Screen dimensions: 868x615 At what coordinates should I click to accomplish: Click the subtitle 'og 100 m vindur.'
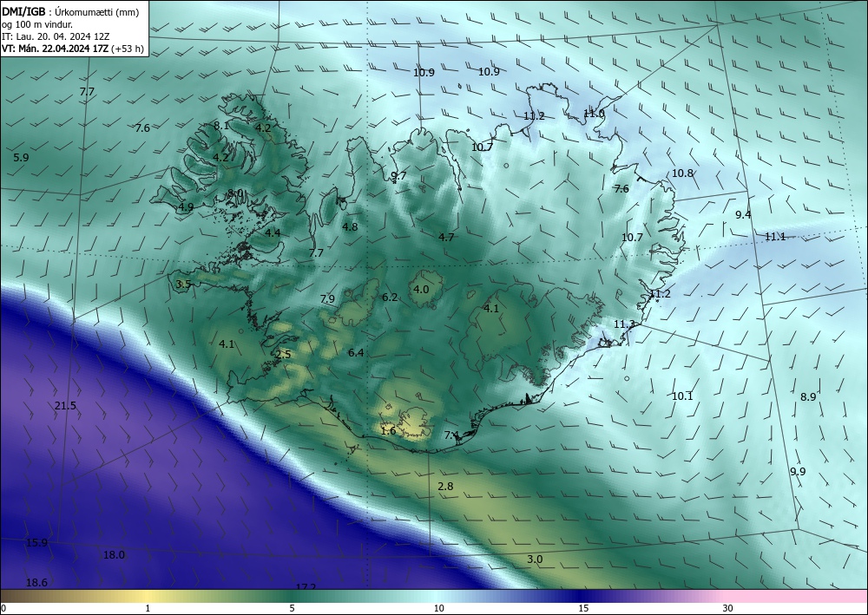[37, 24]
